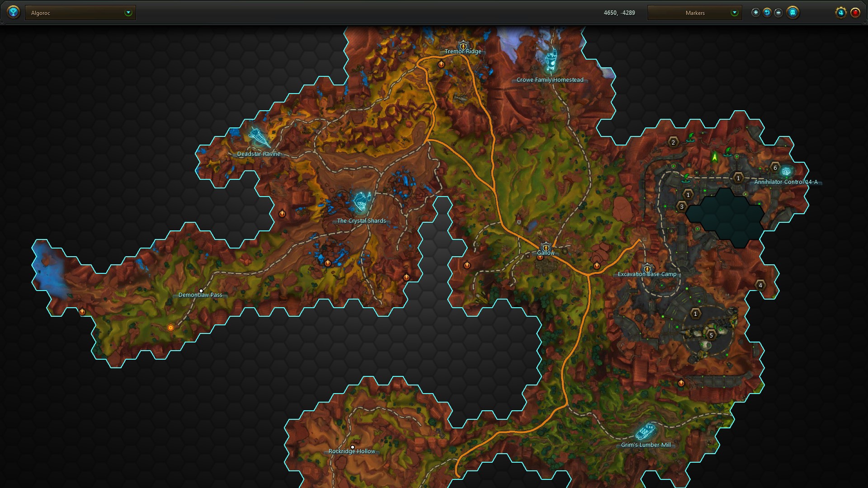This screenshot has height=488, width=868.
Task: Click the orange objective marker below Demonclaw Pass
Action: tap(170, 328)
